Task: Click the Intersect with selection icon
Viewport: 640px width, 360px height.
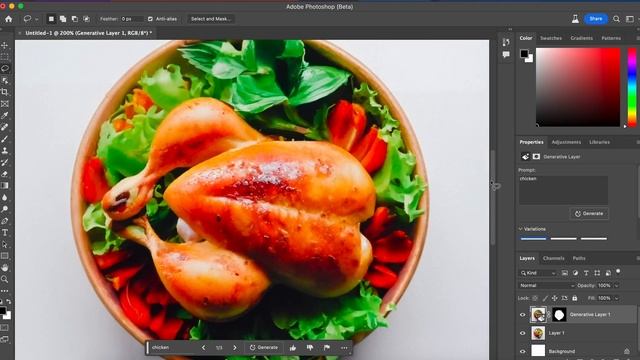Action: point(87,19)
